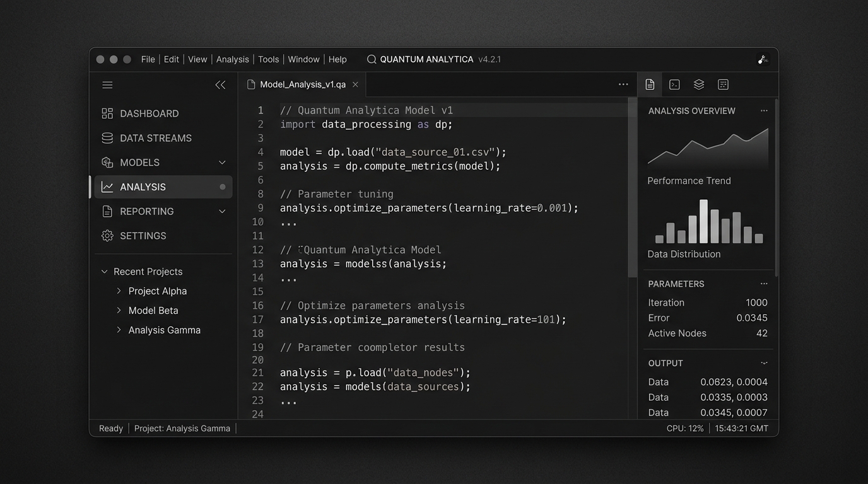
Task: Collapse the Recent Projects section
Action: 105,272
